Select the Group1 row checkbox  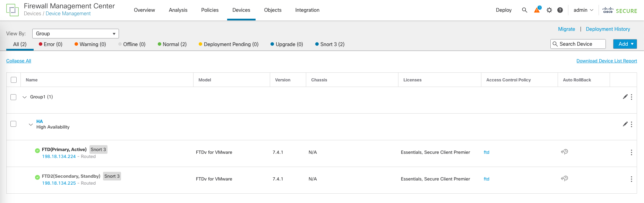(x=14, y=97)
